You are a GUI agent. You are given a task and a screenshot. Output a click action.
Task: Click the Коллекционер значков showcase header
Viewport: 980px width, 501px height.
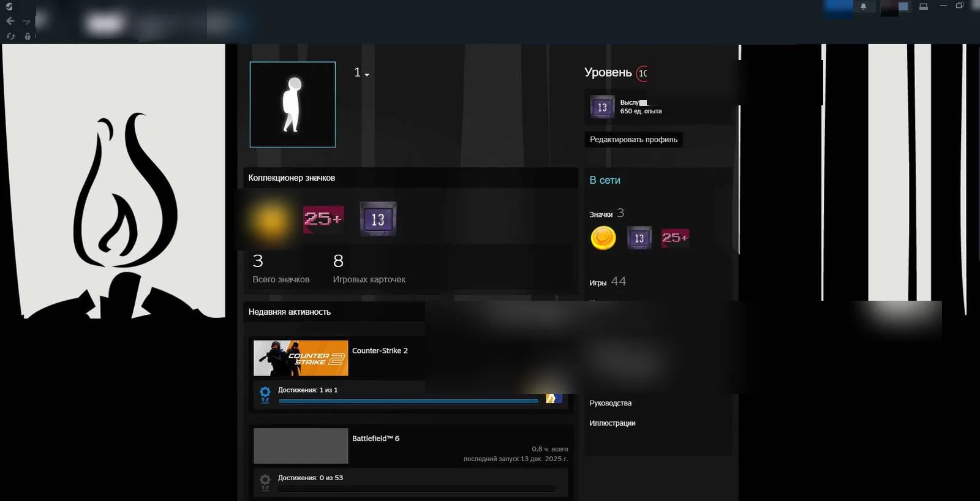[x=410, y=178]
